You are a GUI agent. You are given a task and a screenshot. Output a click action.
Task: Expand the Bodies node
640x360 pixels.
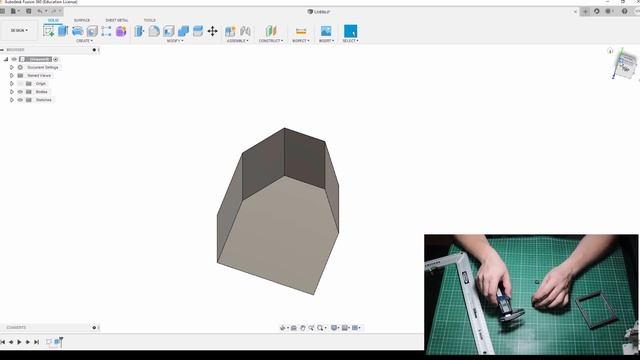11,92
